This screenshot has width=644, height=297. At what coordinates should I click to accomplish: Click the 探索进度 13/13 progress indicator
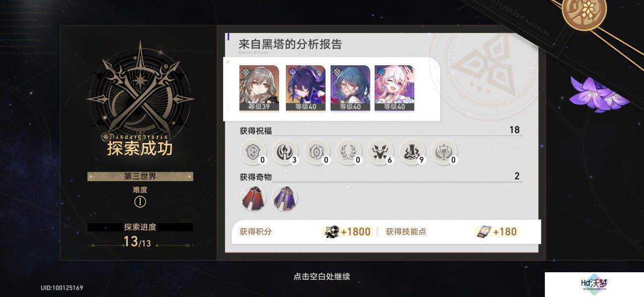pyautogui.click(x=140, y=236)
